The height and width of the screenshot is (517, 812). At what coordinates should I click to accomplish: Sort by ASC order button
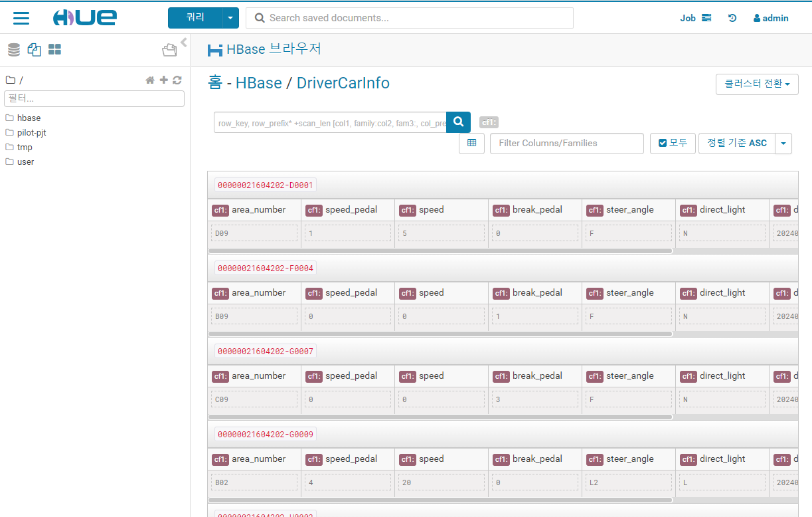pyautogui.click(x=737, y=143)
